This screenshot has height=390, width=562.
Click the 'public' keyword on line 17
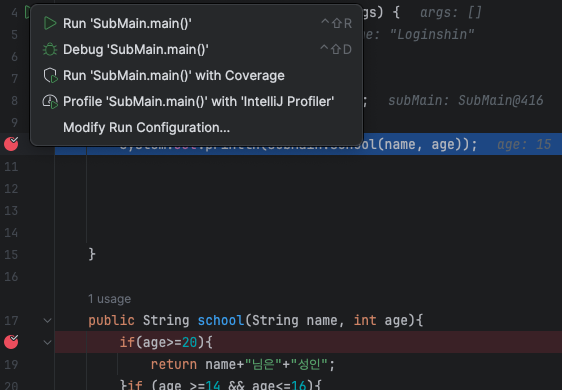point(111,320)
